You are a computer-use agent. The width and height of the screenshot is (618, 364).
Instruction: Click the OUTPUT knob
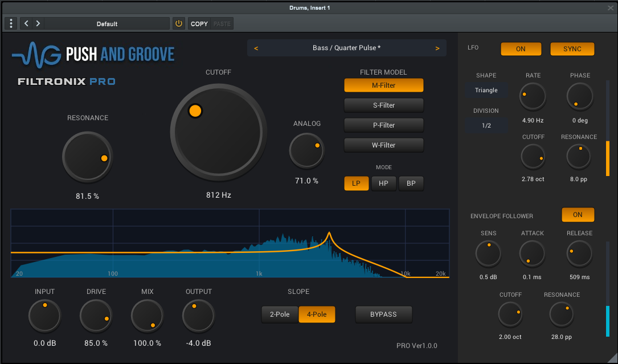[x=198, y=316]
